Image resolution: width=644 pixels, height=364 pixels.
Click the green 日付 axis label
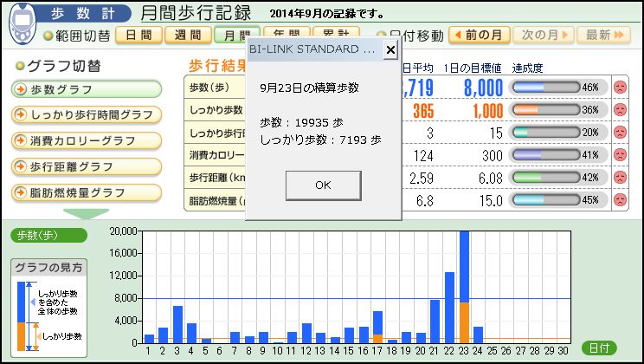coord(599,348)
